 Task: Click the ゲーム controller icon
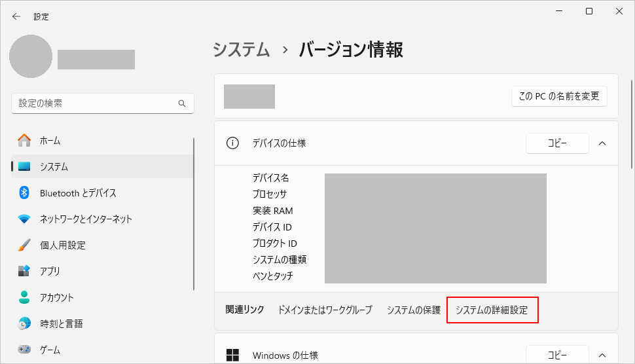click(24, 349)
